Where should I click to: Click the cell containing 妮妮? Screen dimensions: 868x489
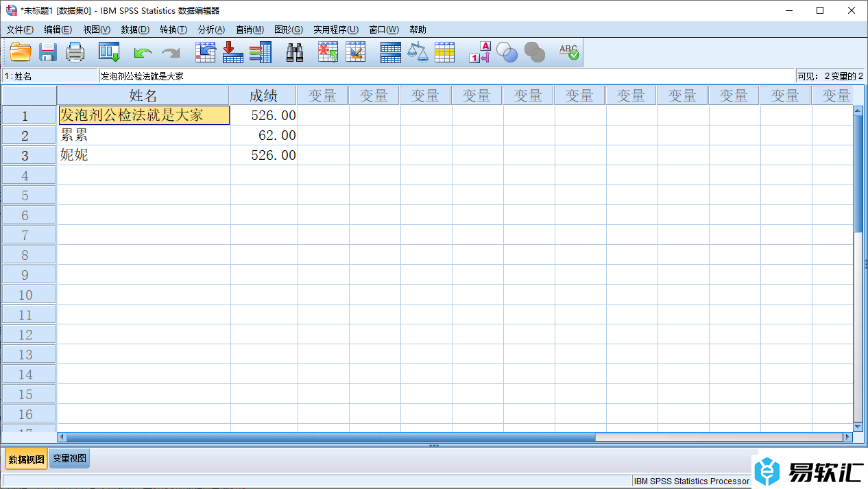[x=144, y=155]
